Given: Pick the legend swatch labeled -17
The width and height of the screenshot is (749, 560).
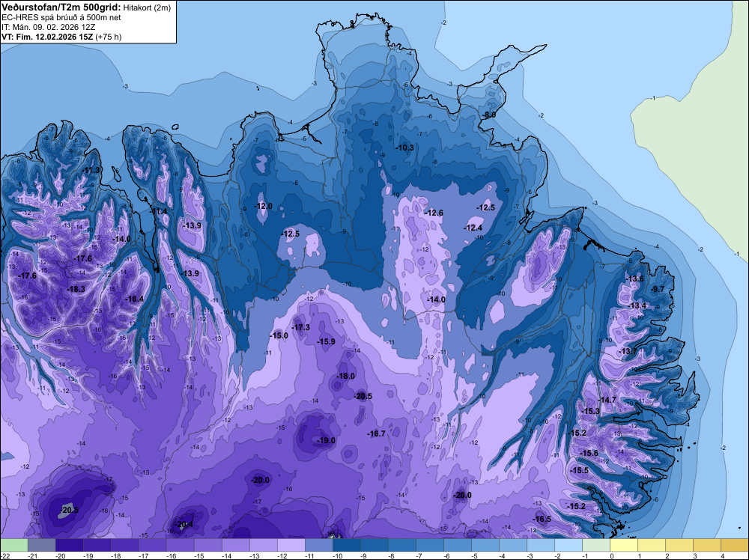Looking at the screenshot, I should tap(152, 545).
